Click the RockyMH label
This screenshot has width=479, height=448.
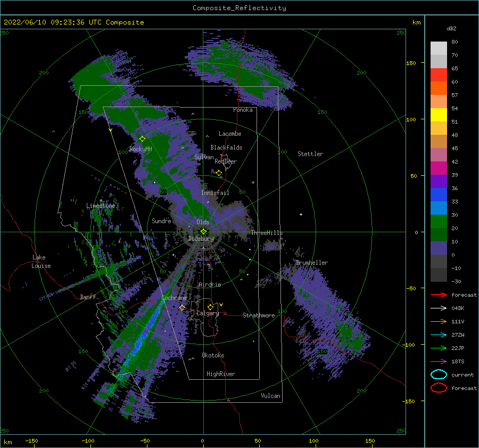pyautogui.click(x=141, y=149)
